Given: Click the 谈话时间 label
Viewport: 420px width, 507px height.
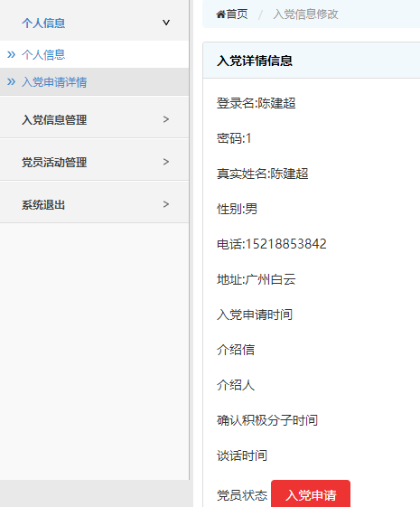Looking at the screenshot, I should point(242,455).
